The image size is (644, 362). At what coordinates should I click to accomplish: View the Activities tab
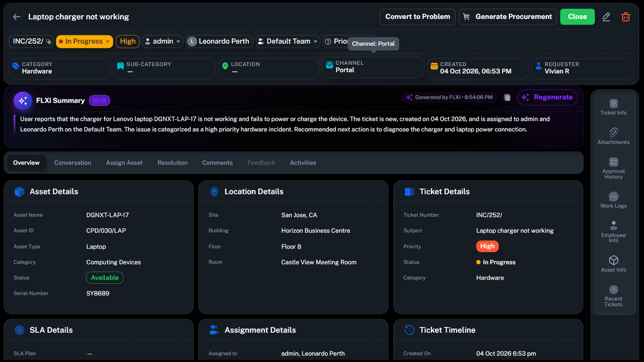click(303, 163)
